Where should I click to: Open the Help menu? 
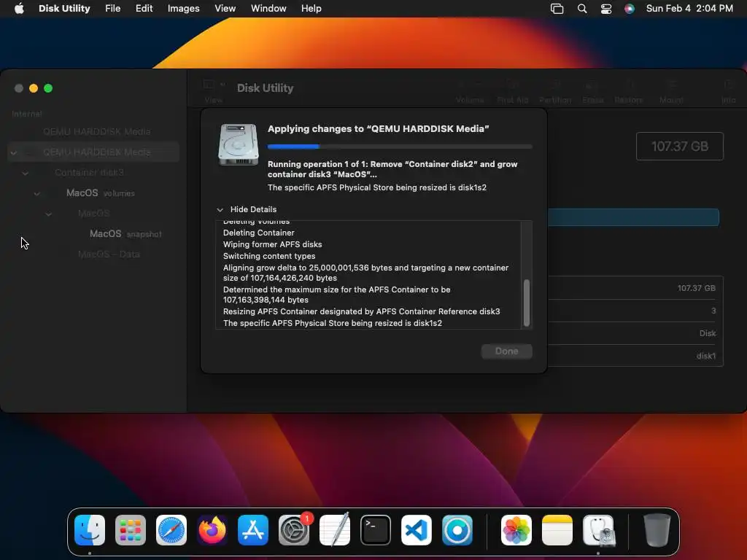click(x=311, y=9)
